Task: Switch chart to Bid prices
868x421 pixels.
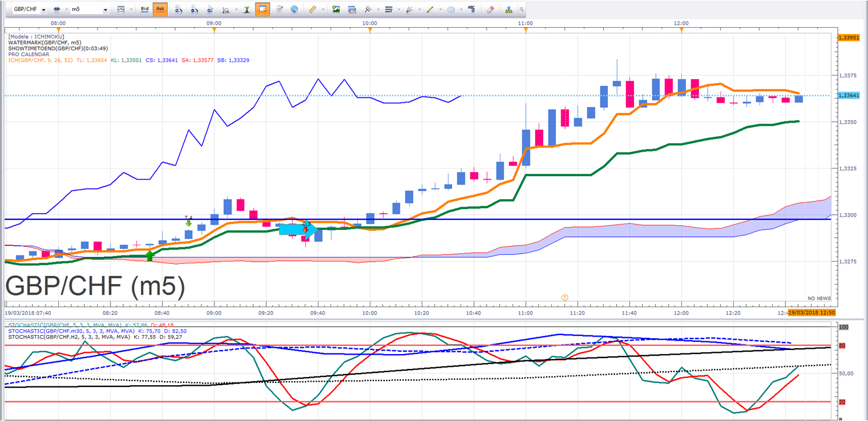Action: coord(145,10)
